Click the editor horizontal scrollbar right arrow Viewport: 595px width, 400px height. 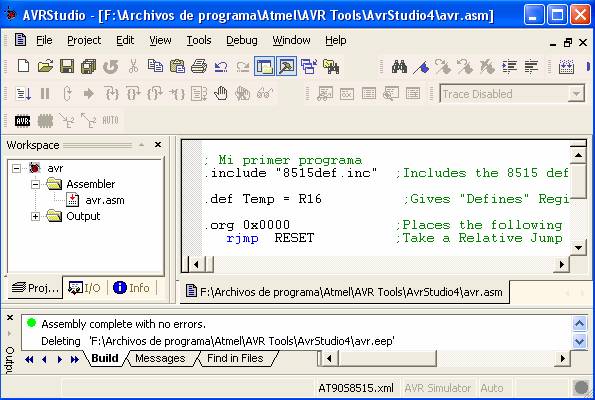point(562,264)
